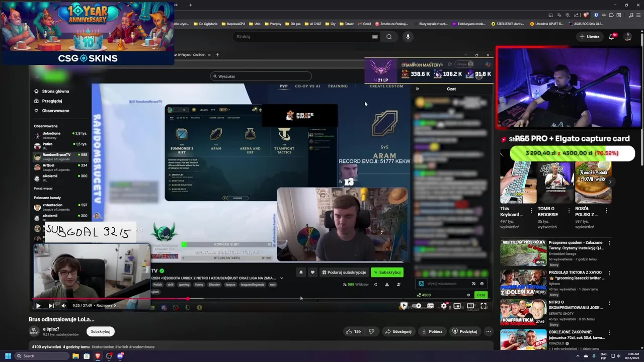This screenshot has height=362, width=644.
Task: Enter fullscreen mode in the player
Action: [484, 306]
